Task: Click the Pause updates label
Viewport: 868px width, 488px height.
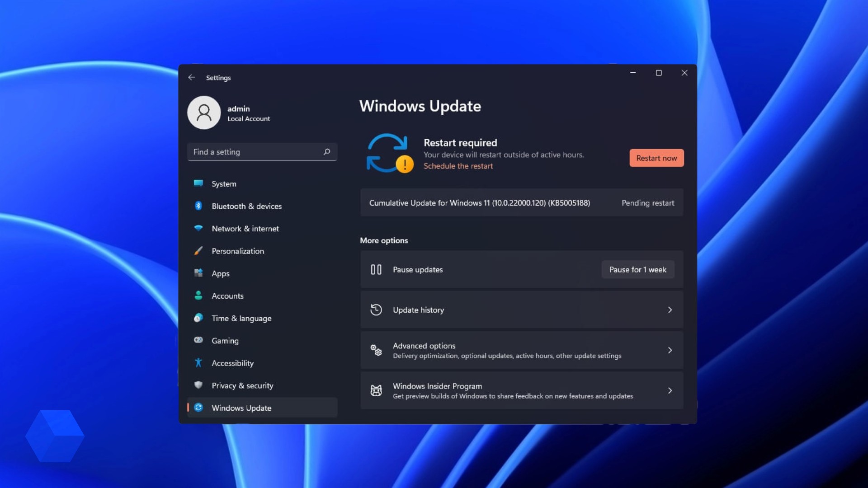Action: (418, 270)
